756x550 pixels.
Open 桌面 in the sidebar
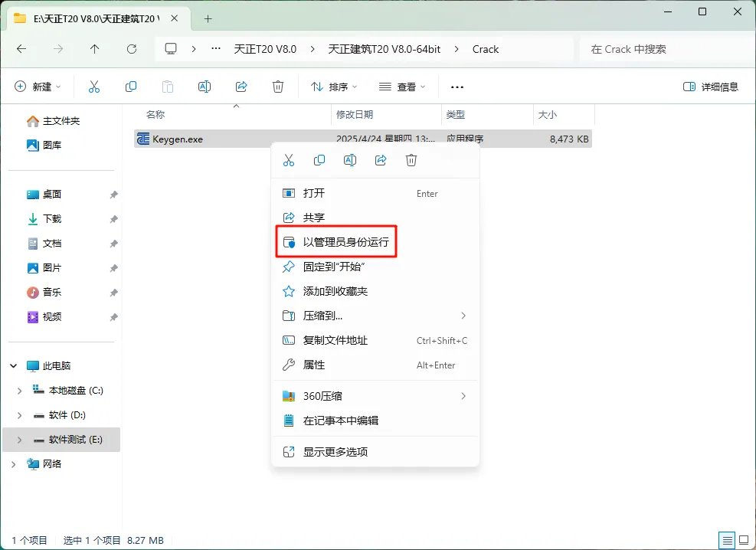(61, 195)
